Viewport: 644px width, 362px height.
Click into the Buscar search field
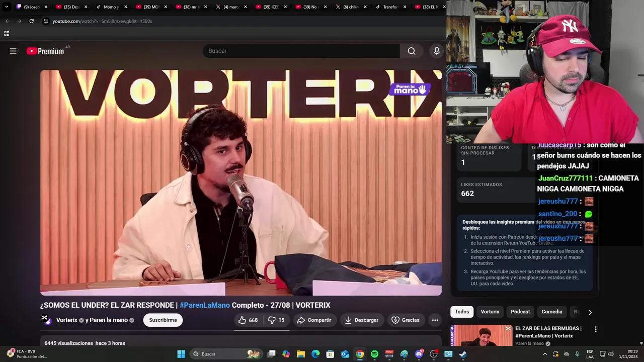[301, 51]
